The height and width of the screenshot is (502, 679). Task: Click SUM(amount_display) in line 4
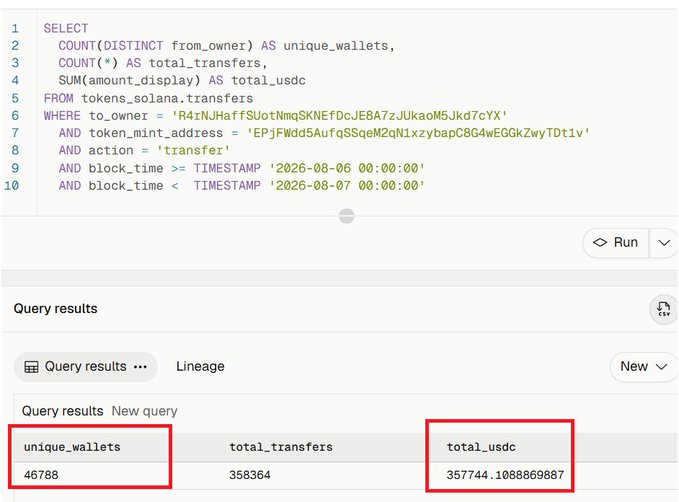tap(129, 81)
